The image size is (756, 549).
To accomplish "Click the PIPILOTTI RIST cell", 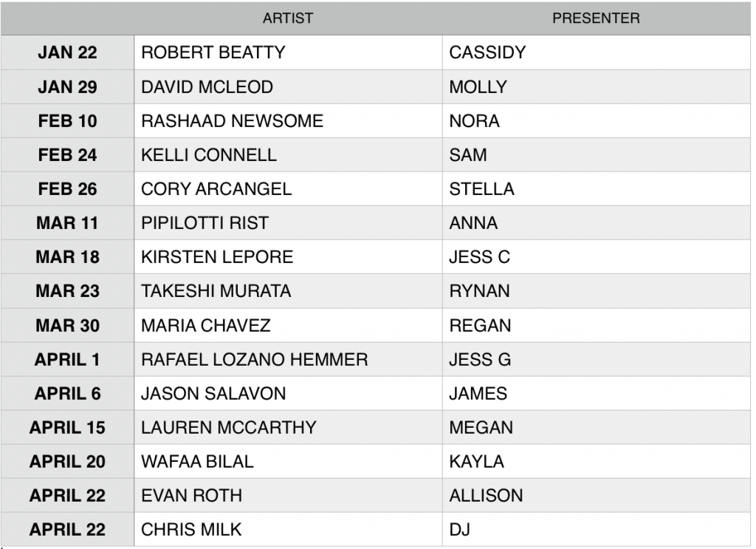I will (288, 223).
